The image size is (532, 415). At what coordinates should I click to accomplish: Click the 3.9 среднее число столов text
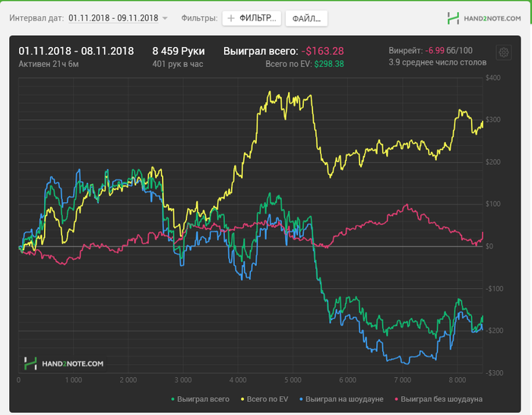437,62
